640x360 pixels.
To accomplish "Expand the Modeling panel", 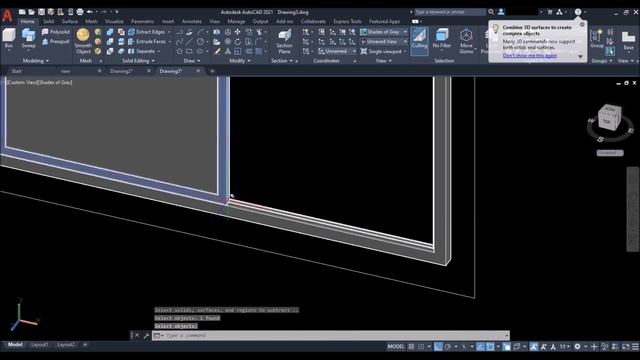I will point(36,61).
